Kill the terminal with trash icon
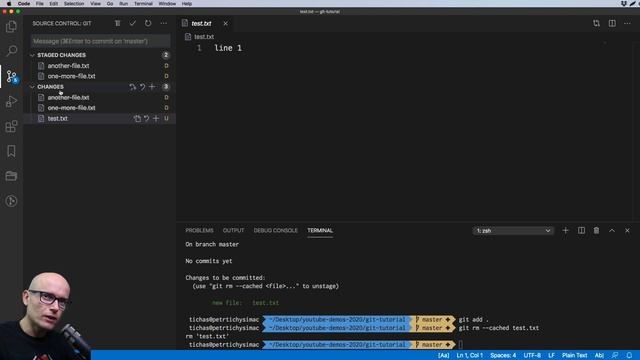The height and width of the screenshot is (360, 640). [x=596, y=231]
